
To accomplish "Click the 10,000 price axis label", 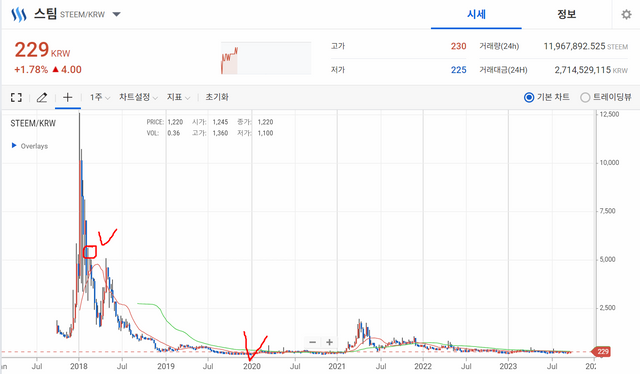I will point(609,163).
